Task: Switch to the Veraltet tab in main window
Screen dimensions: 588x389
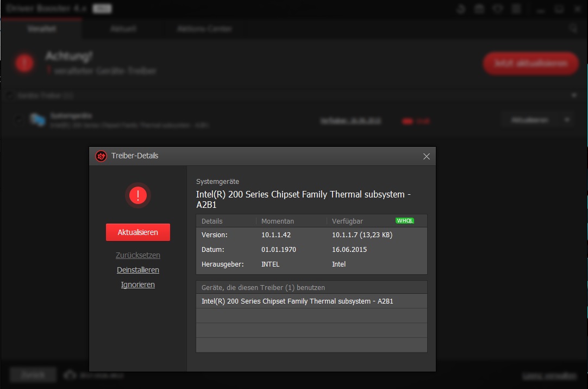Action: point(42,28)
